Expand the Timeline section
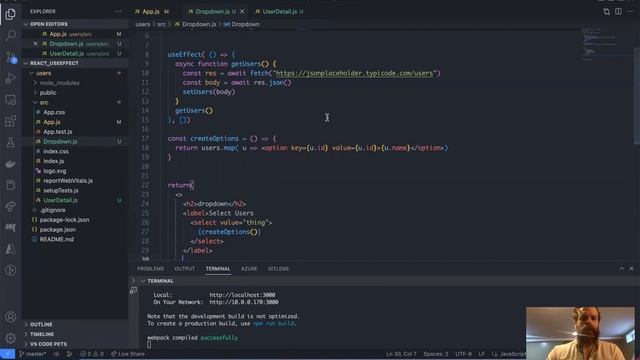640x360 pixels. [75, 334]
